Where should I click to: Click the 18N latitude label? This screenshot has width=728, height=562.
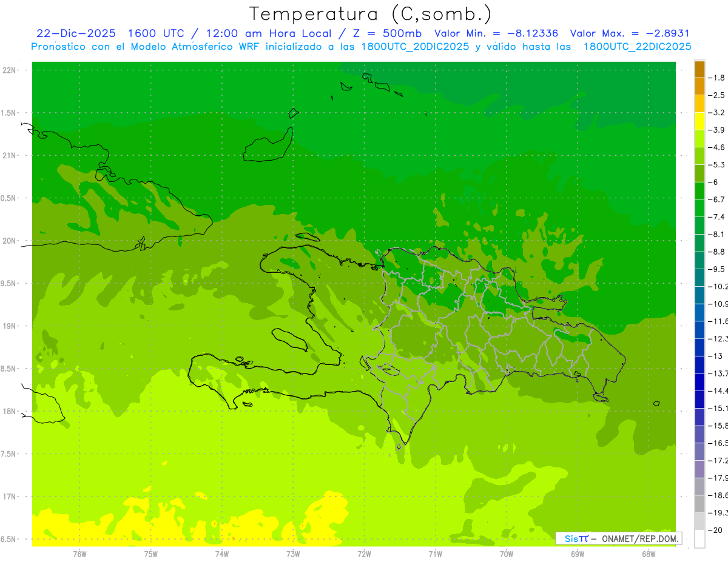[x=10, y=411]
